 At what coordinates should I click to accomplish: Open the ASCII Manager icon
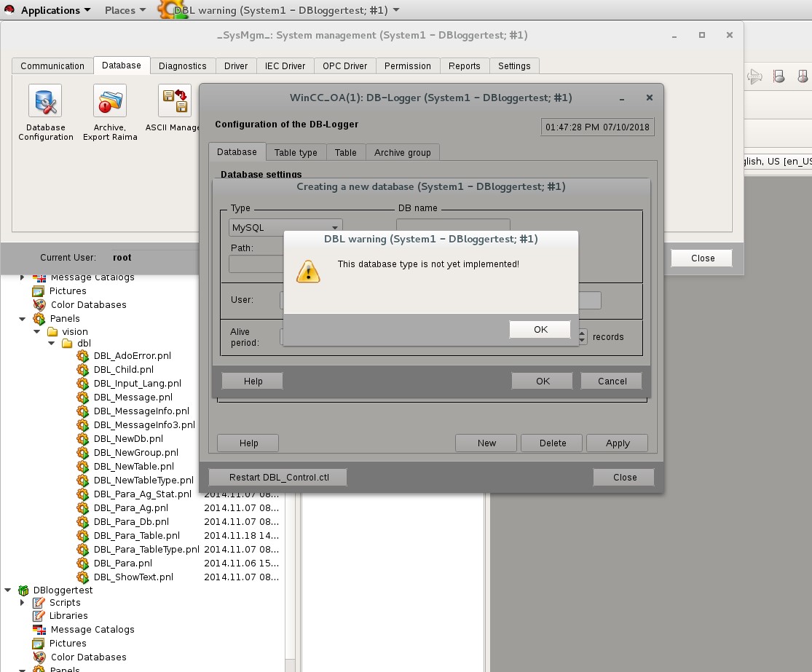pos(176,101)
